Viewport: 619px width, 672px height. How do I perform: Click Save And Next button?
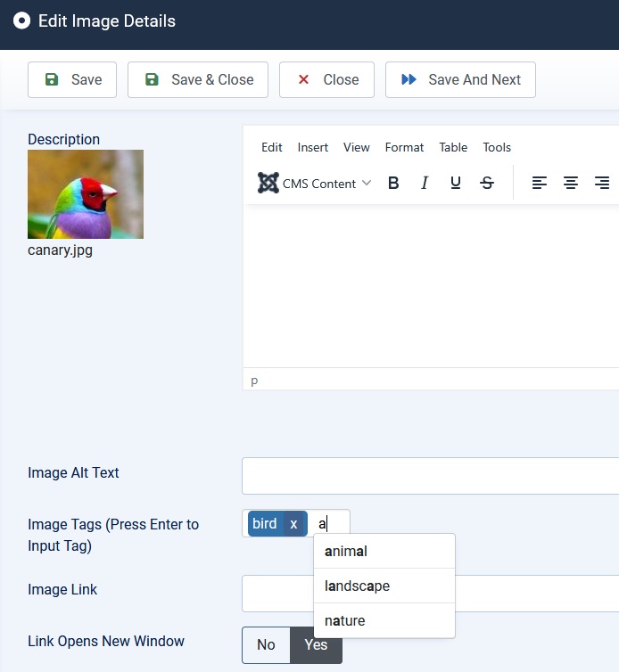(x=460, y=79)
